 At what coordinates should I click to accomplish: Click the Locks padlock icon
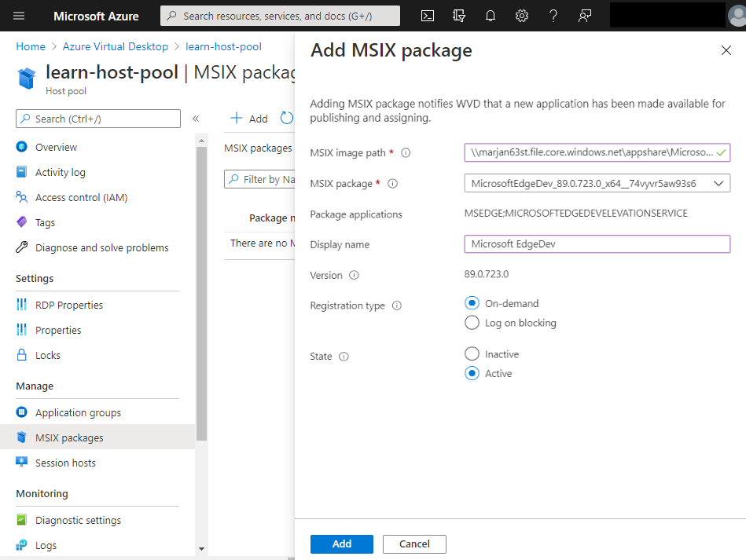click(21, 355)
